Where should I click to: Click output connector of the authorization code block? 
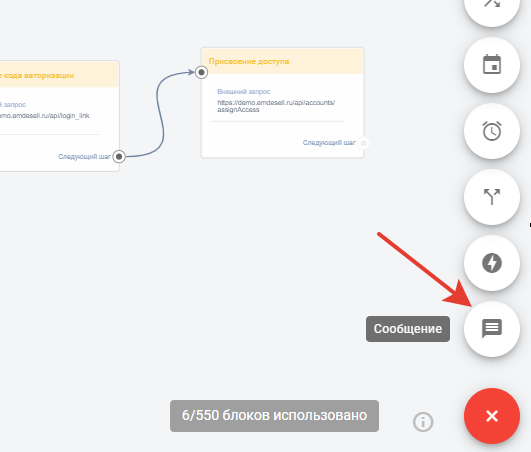(119, 156)
